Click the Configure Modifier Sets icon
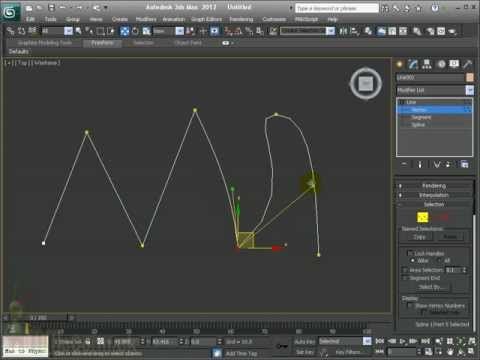Image resolution: width=480 pixels, height=360 pixels. coord(464,164)
